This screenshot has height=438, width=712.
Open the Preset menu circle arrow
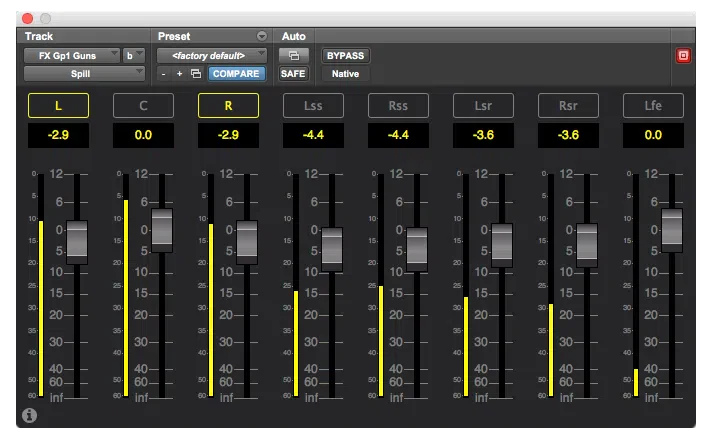pos(262,36)
